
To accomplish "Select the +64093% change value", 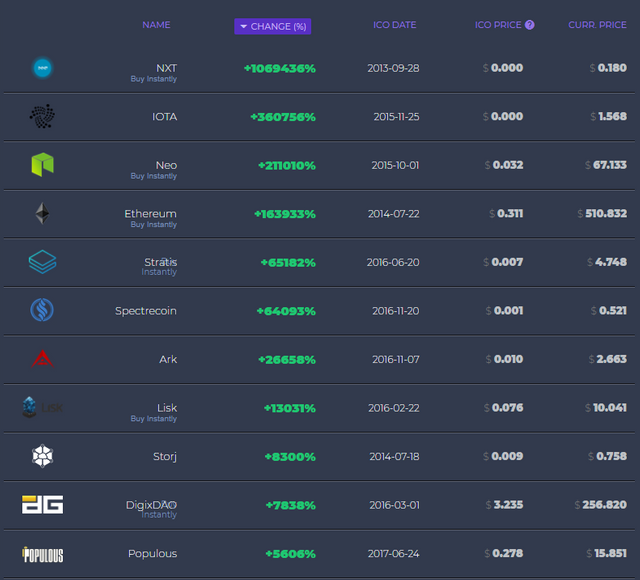I will [286, 311].
